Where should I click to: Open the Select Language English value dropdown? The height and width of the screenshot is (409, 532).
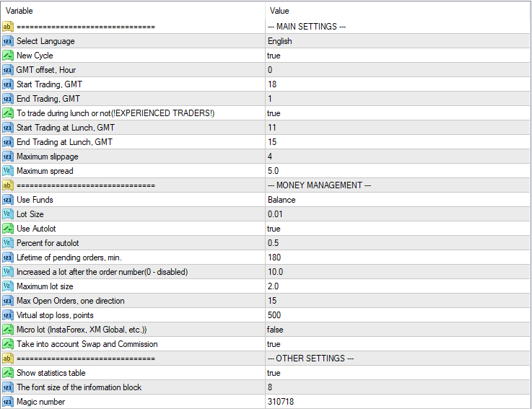click(x=280, y=41)
